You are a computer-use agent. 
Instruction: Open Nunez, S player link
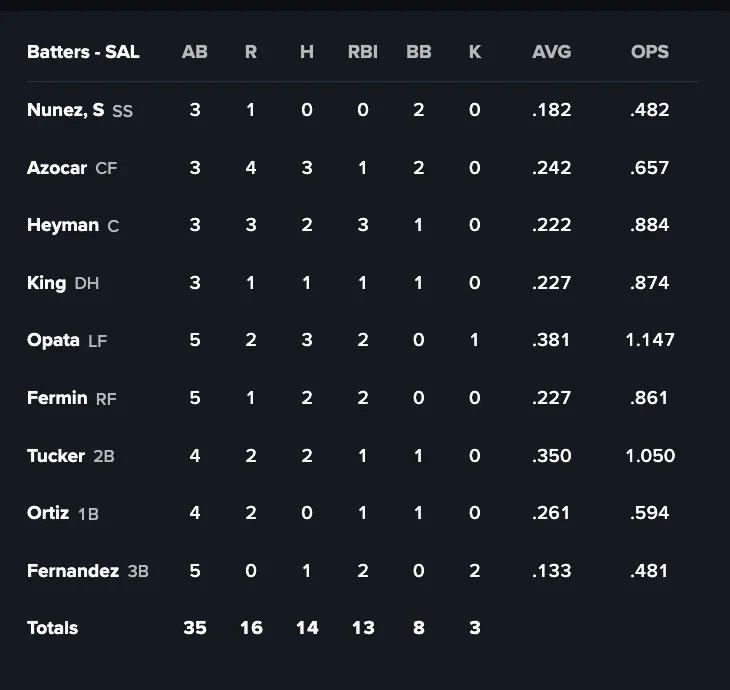point(66,111)
